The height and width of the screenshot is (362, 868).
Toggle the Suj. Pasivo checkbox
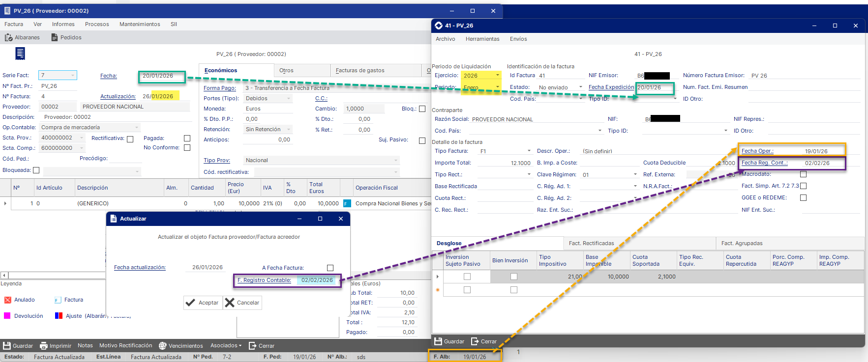pos(422,140)
